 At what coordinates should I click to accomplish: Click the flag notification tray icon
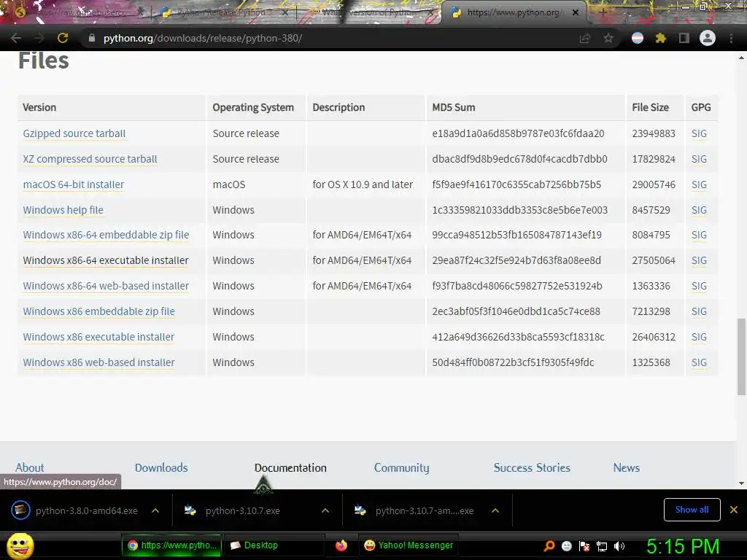(x=584, y=546)
